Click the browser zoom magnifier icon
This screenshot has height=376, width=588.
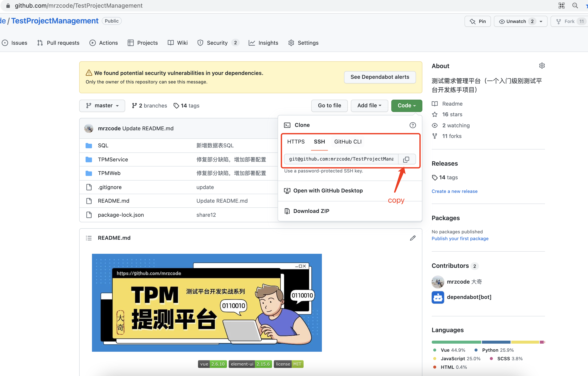pos(575,5)
